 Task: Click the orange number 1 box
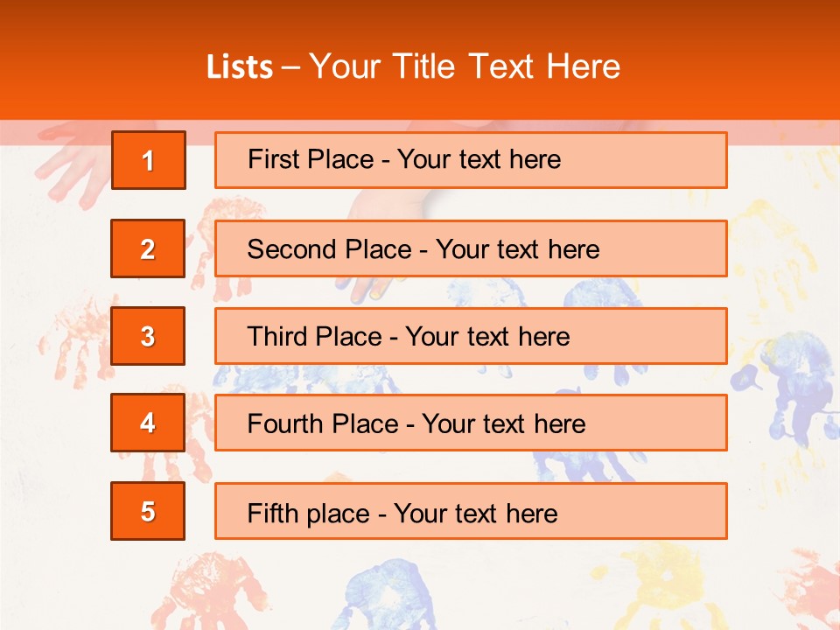point(149,160)
